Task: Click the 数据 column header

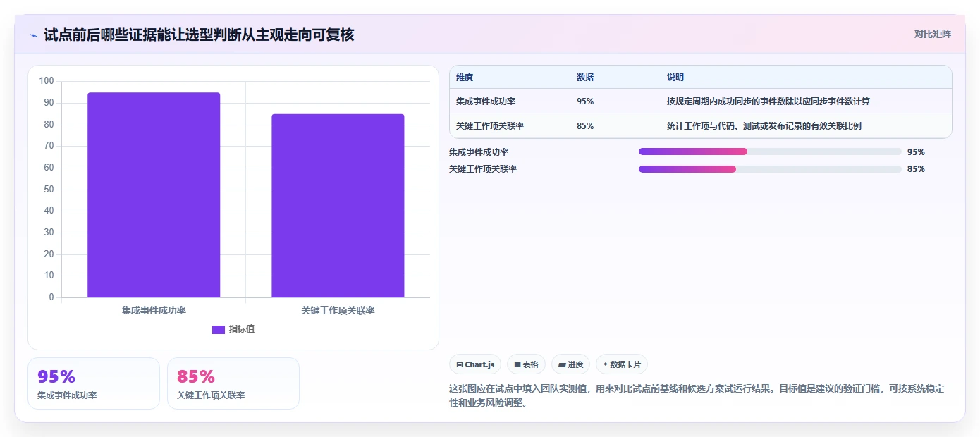Action: click(x=585, y=78)
